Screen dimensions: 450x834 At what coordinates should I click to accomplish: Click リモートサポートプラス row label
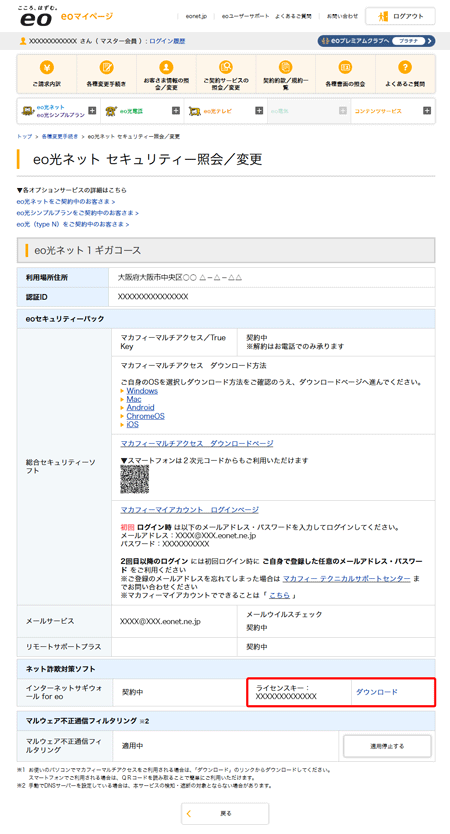[x=63, y=647]
